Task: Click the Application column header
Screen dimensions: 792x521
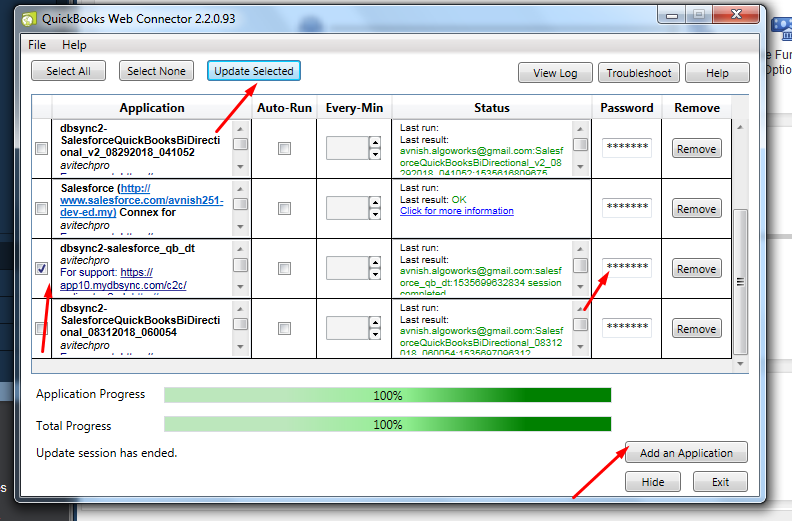Action: point(152,108)
